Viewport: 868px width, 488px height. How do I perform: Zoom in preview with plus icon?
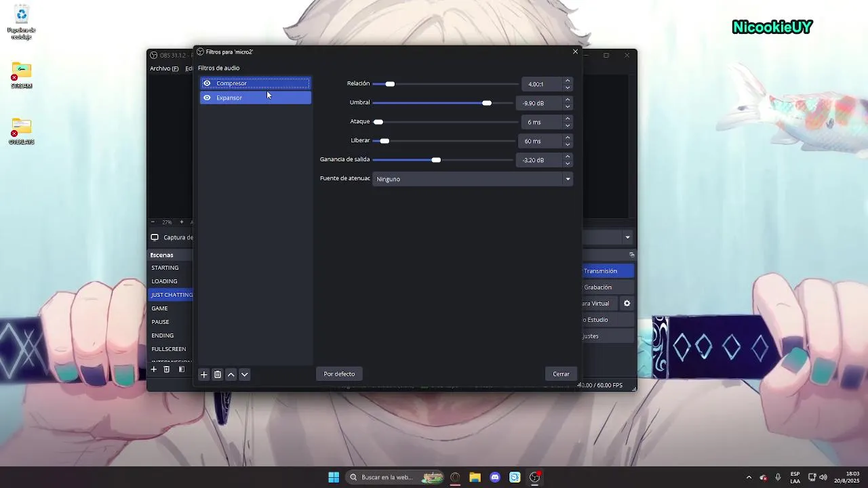click(x=181, y=222)
